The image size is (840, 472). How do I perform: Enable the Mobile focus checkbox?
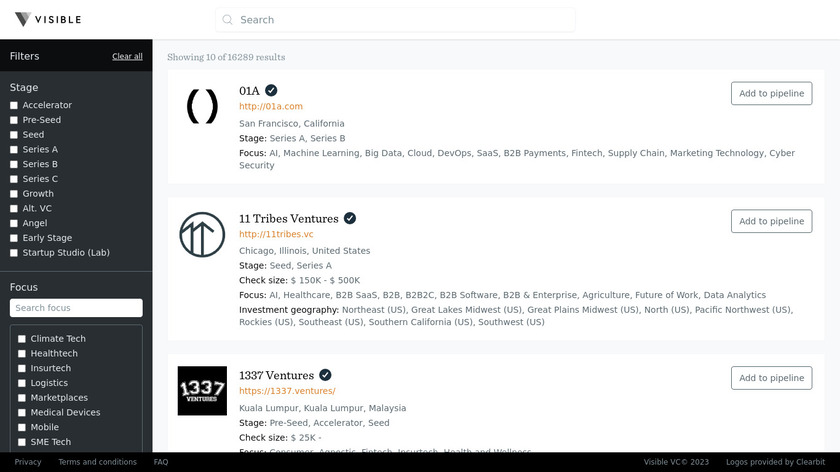[x=22, y=428]
